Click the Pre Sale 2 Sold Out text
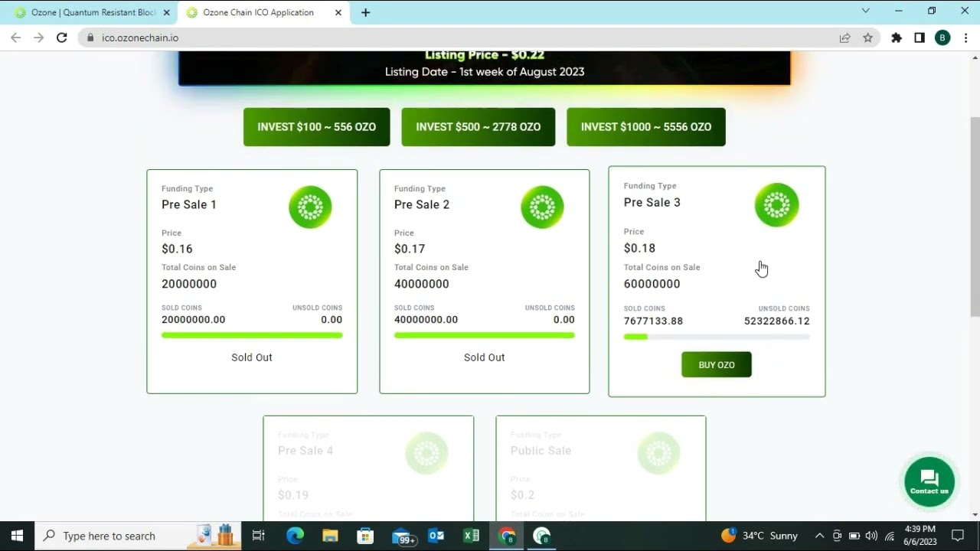 coord(484,357)
